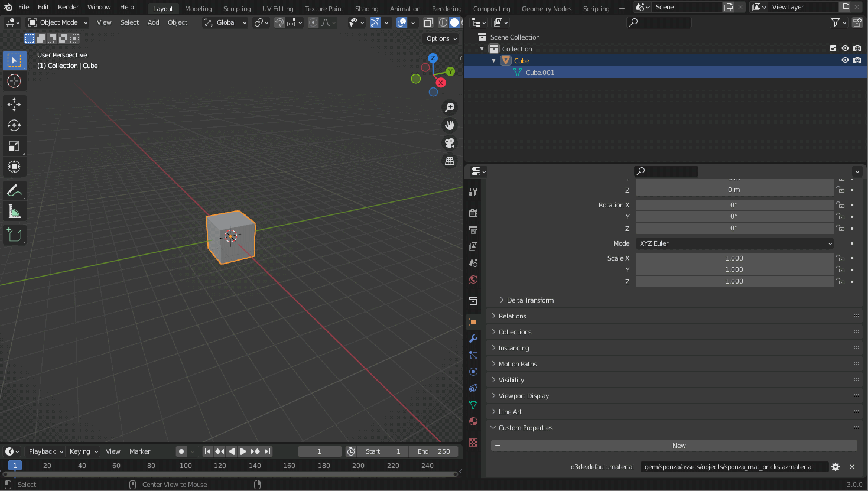Click the New custom property button
This screenshot has height=491, width=868.
click(x=678, y=445)
